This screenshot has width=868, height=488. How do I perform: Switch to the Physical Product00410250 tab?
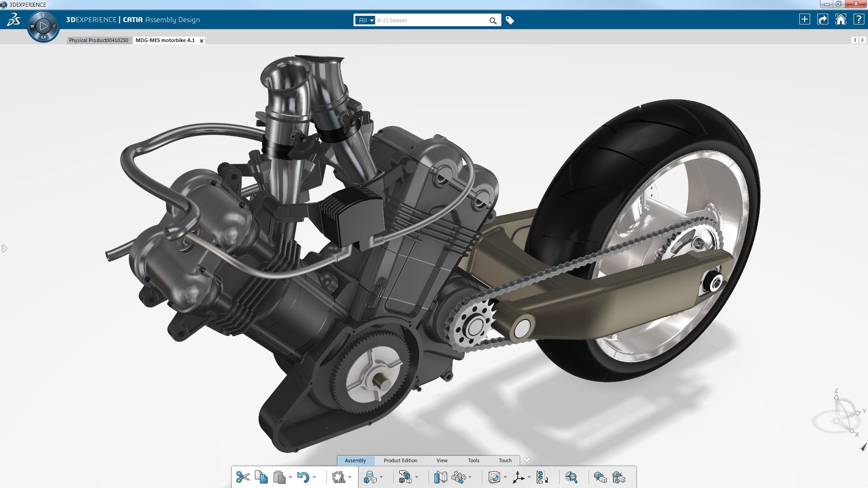pos(99,40)
